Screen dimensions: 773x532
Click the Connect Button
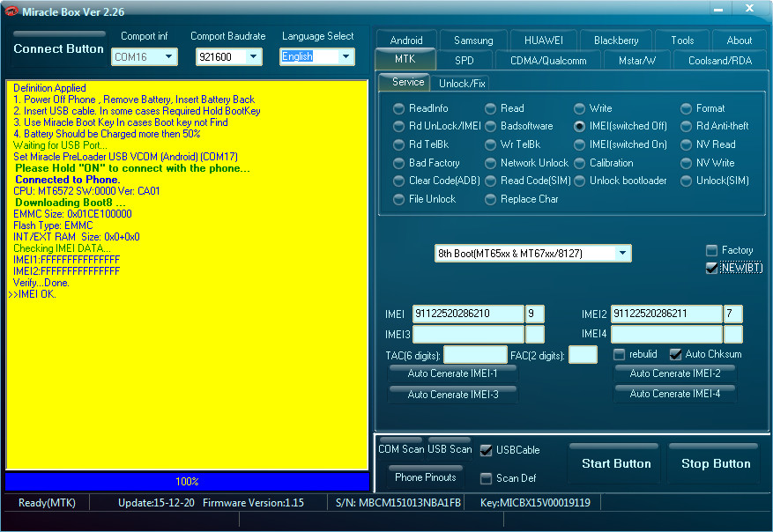pos(59,48)
